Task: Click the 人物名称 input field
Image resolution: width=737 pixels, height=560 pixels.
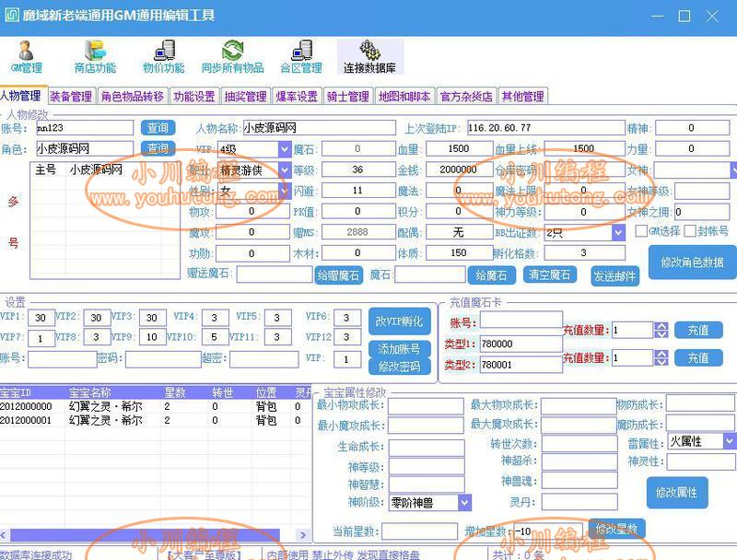Action: (319, 128)
